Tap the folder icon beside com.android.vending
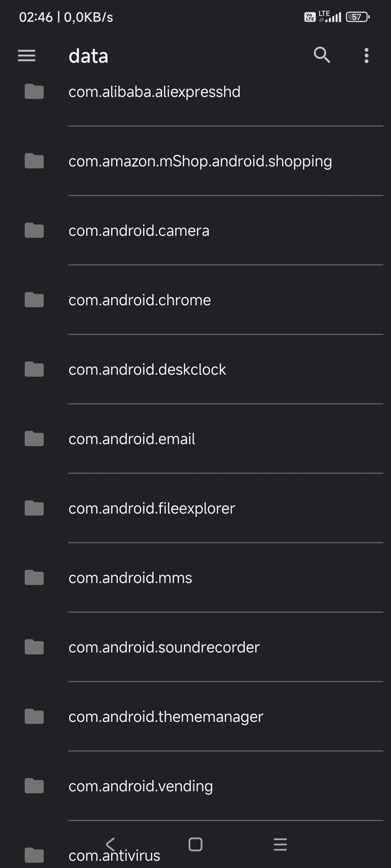Screen dimensions: 391x868 [34, 786]
